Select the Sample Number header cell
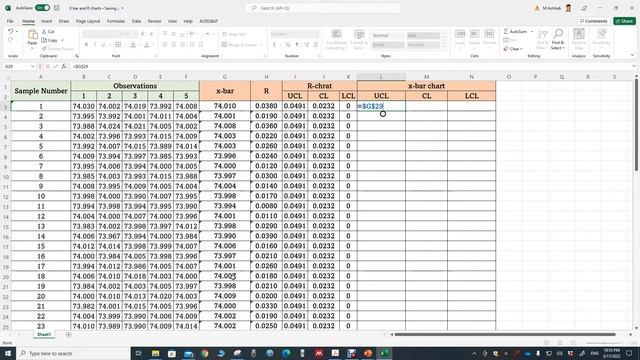This screenshot has width=640, height=360. click(41, 91)
